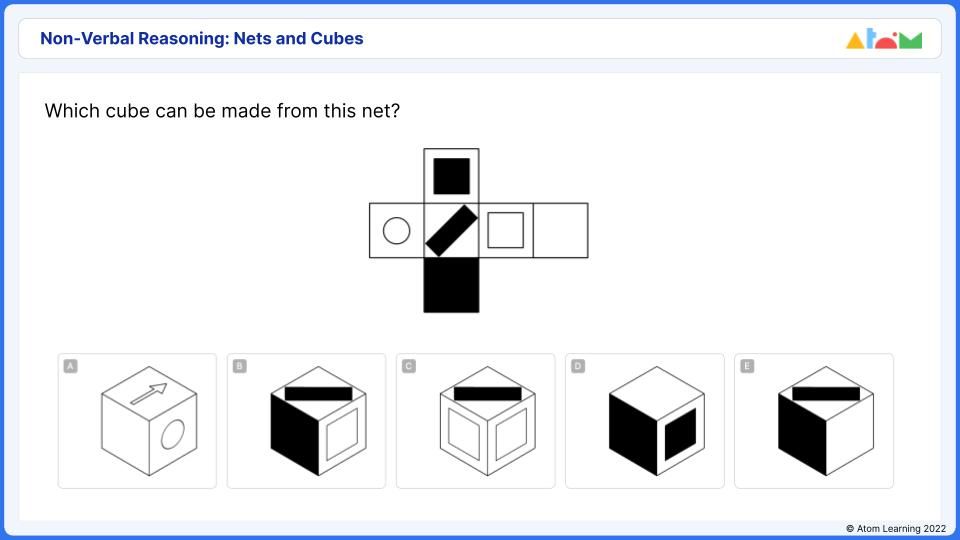Choose answer option B cube
The image size is (960, 540).
(x=306, y=421)
